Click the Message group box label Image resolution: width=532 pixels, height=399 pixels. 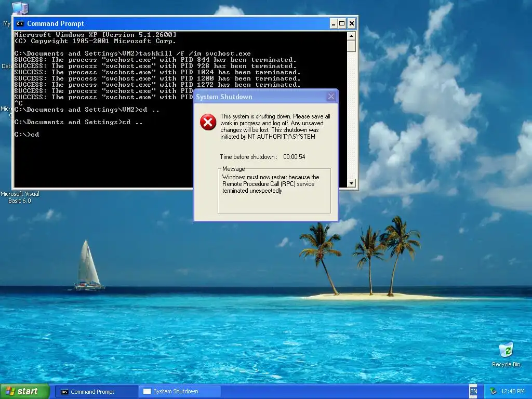coord(233,169)
